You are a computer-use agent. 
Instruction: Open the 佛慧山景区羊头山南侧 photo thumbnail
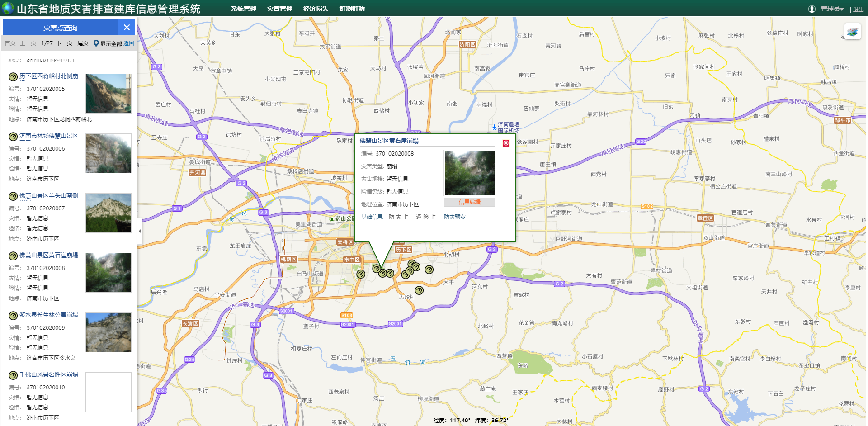point(108,213)
